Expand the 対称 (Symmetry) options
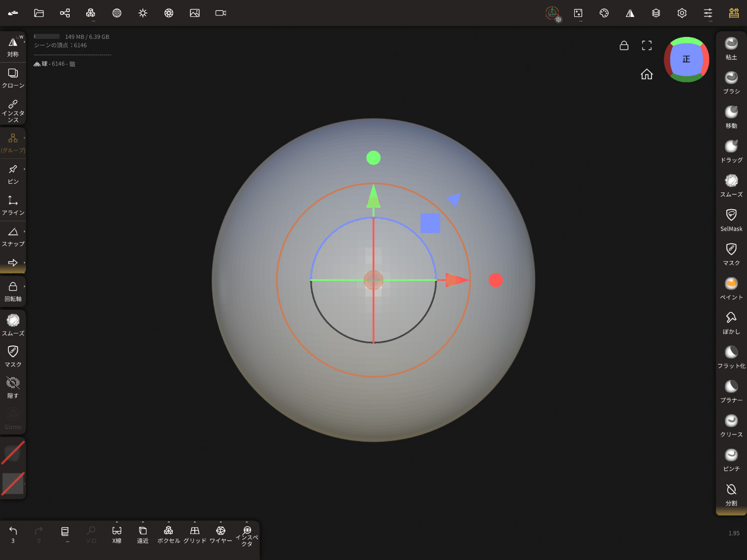 click(x=24, y=42)
